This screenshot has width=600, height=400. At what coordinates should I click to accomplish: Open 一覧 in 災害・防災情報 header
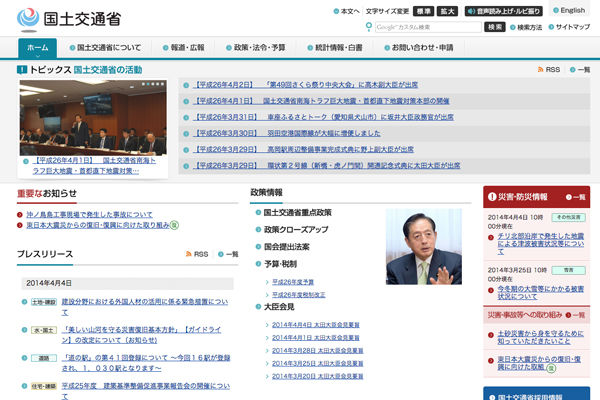click(x=576, y=197)
